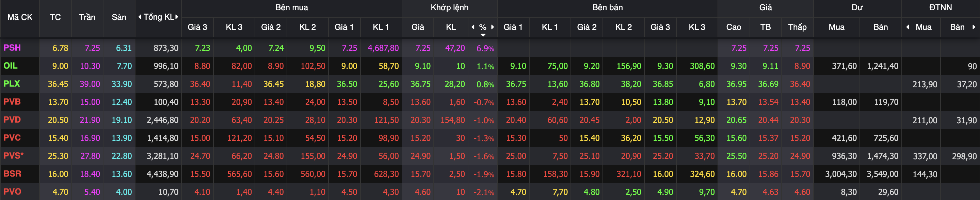Click the Giá 3 header under Bên bán

tap(660, 27)
